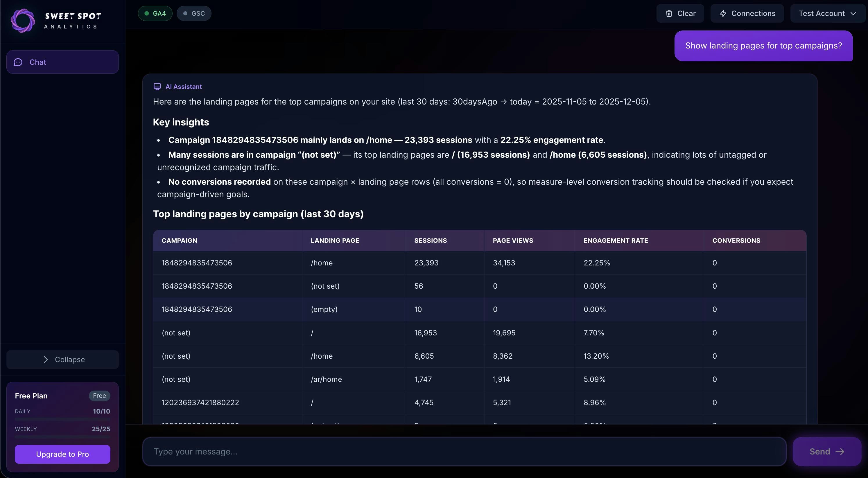
Task: Select the 34,153 page views cell
Action: 529,263
